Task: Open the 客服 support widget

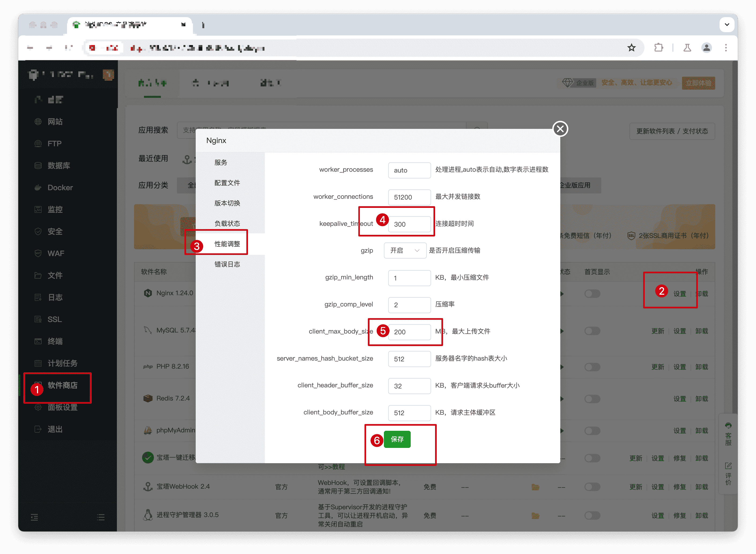Action: (728, 434)
